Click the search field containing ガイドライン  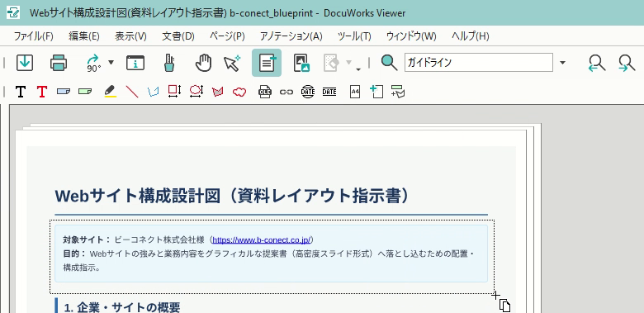479,63
